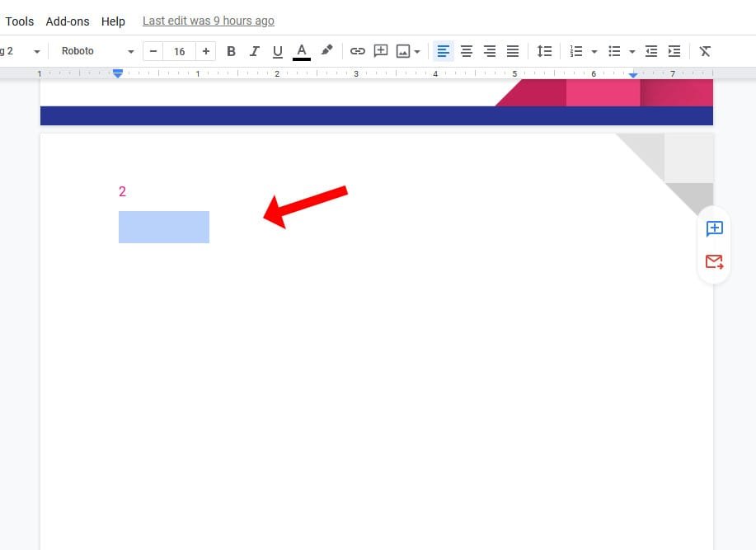Insert a link using the link icon
The width and height of the screenshot is (756, 550).
357,51
